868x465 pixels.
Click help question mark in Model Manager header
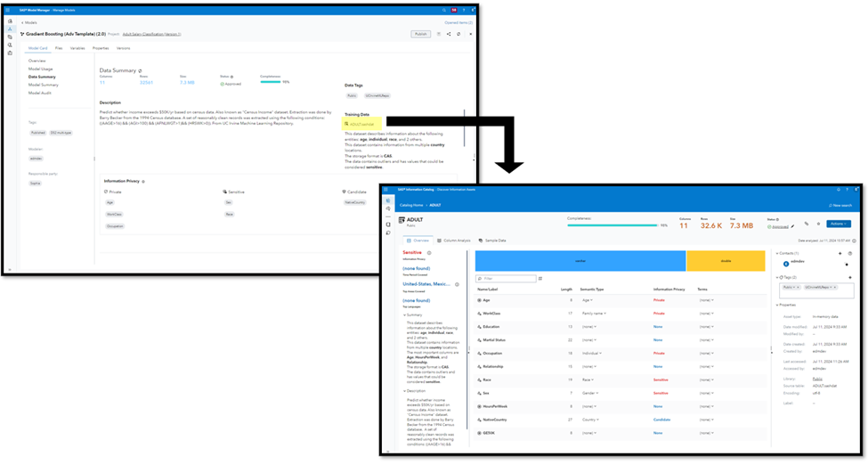(464, 10)
